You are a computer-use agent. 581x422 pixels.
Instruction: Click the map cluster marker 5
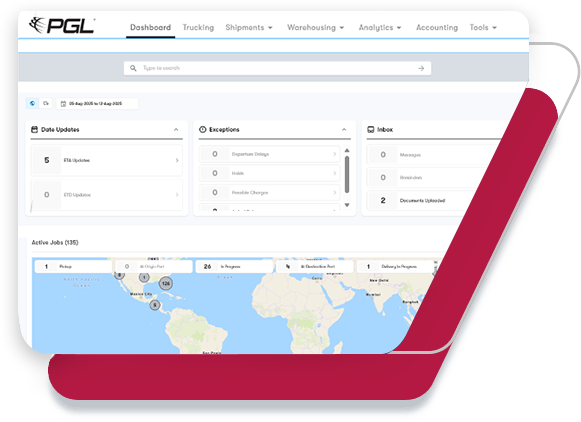pos(155,305)
